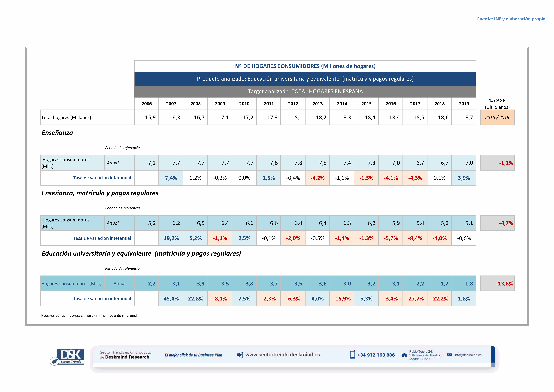Click the +34 912 163 886 phone number
Viewport: 554px width, 392px height.
[x=376, y=355]
